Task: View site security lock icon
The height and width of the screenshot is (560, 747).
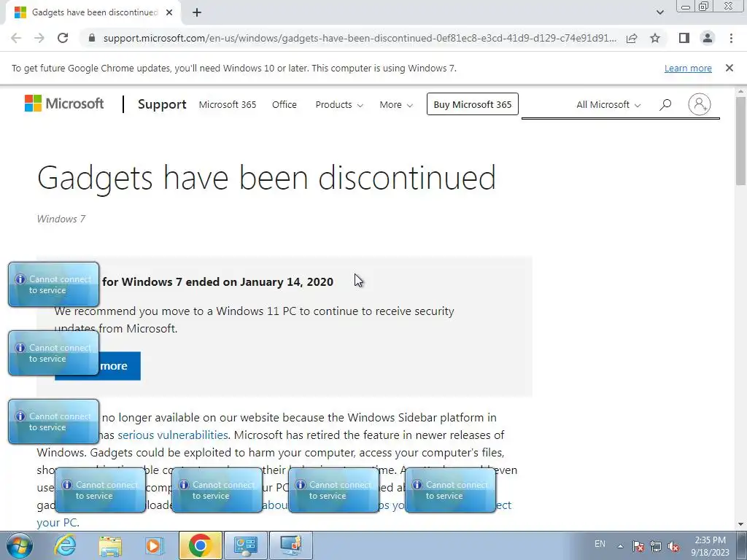Action: click(92, 38)
